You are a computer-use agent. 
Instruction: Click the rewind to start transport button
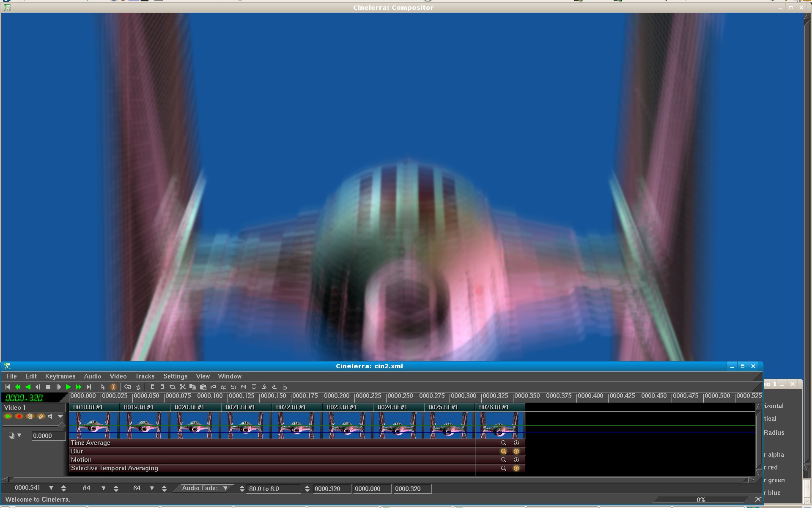click(8, 387)
